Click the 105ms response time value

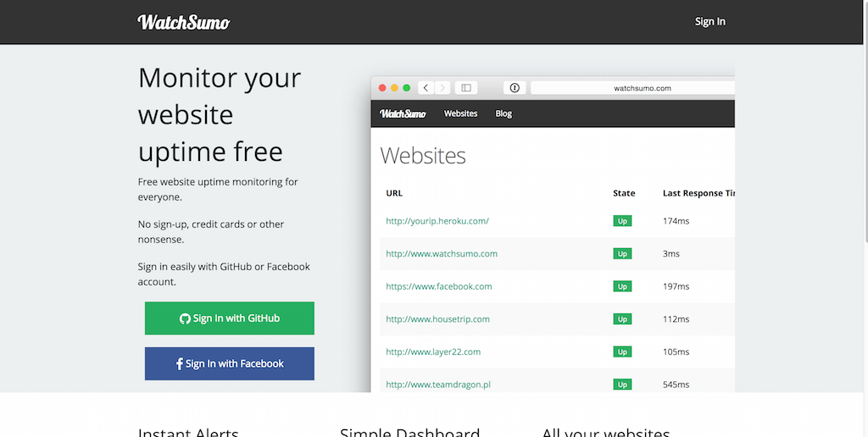point(676,351)
